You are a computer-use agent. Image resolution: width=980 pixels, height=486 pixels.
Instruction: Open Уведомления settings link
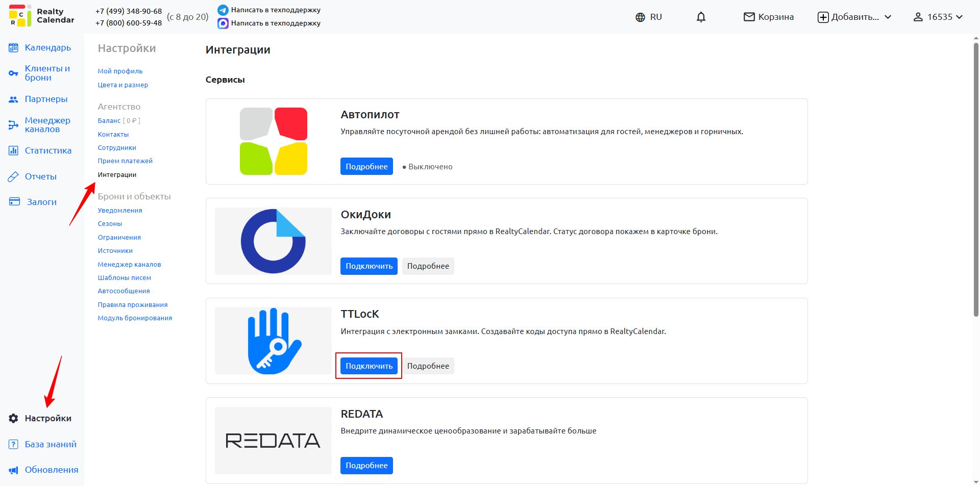(x=120, y=211)
